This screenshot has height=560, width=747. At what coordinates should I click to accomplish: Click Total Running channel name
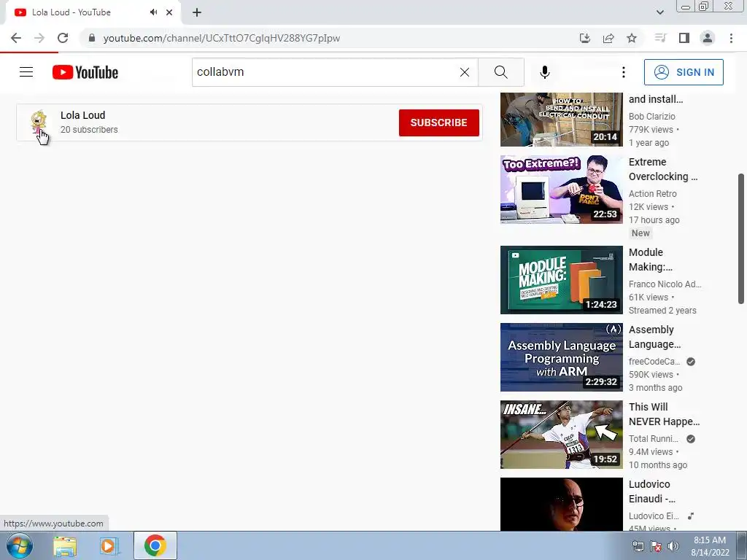(653, 438)
